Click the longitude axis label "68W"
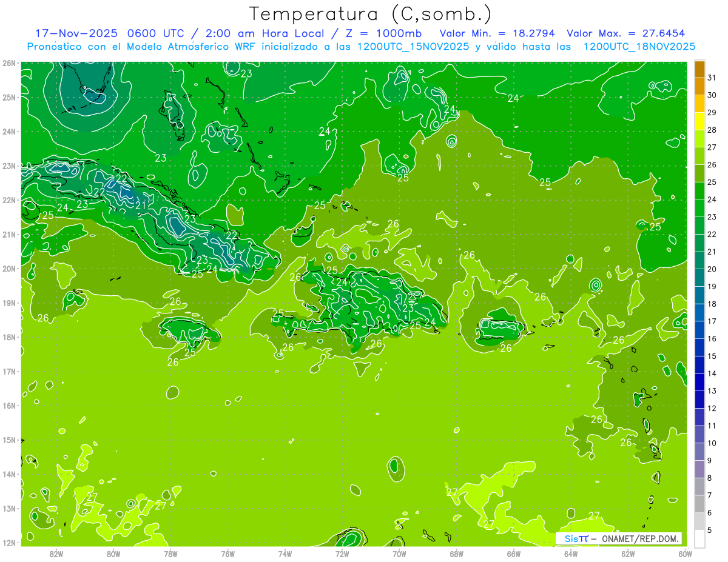The image size is (728, 562). [x=456, y=554]
